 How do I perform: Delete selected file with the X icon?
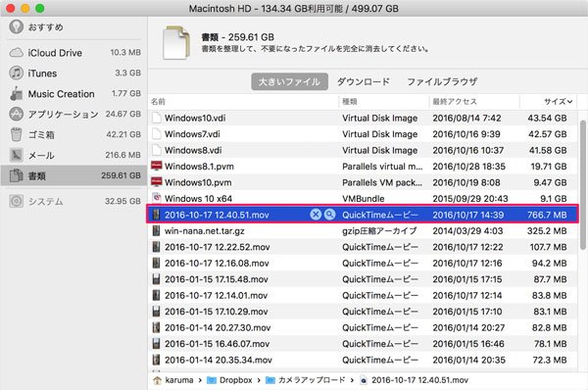pos(316,215)
